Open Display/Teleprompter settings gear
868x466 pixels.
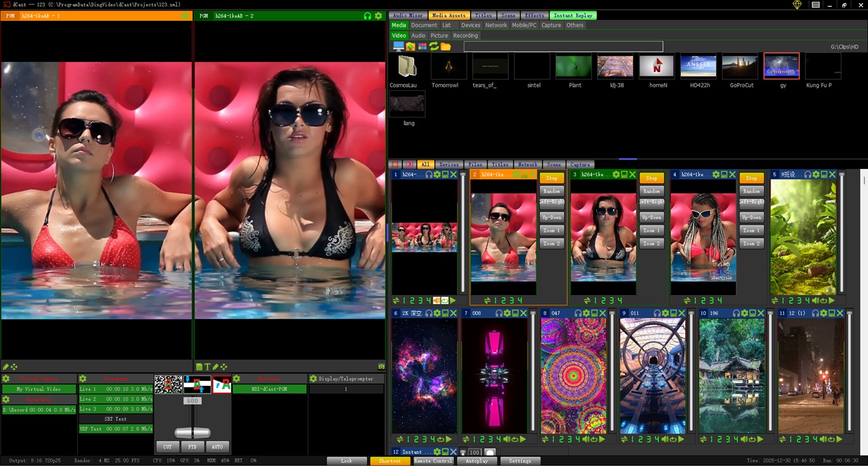coord(313,379)
